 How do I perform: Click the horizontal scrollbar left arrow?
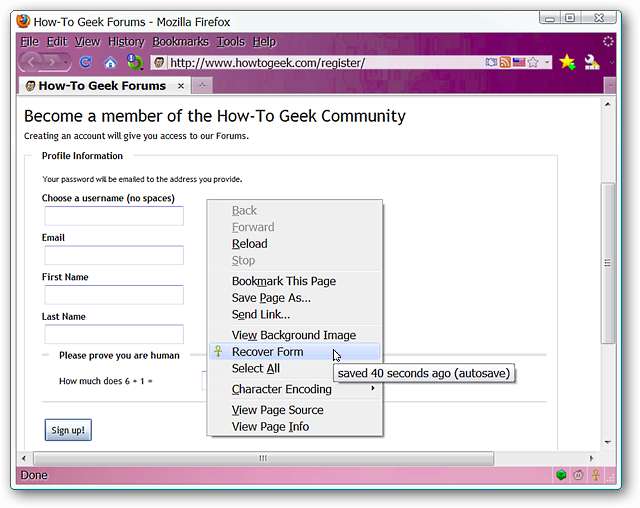pyautogui.click(x=24, y=459)
